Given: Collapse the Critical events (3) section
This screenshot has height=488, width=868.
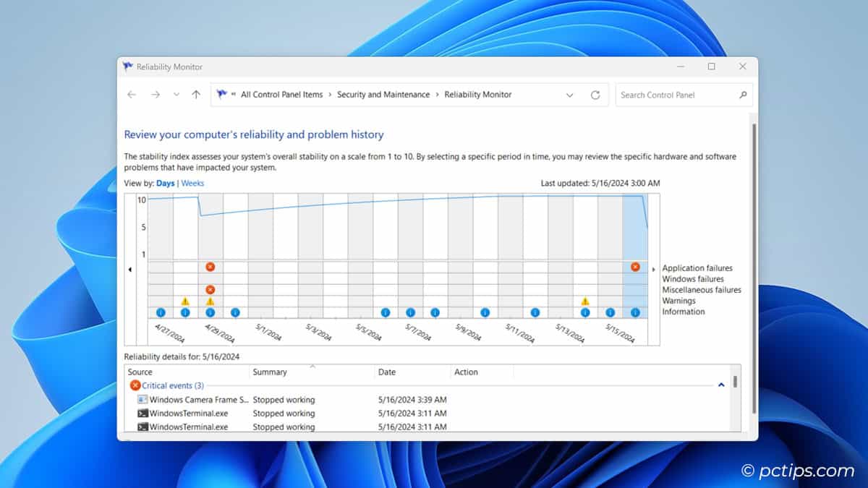Looking at the screenshot, I should (721, 385).
